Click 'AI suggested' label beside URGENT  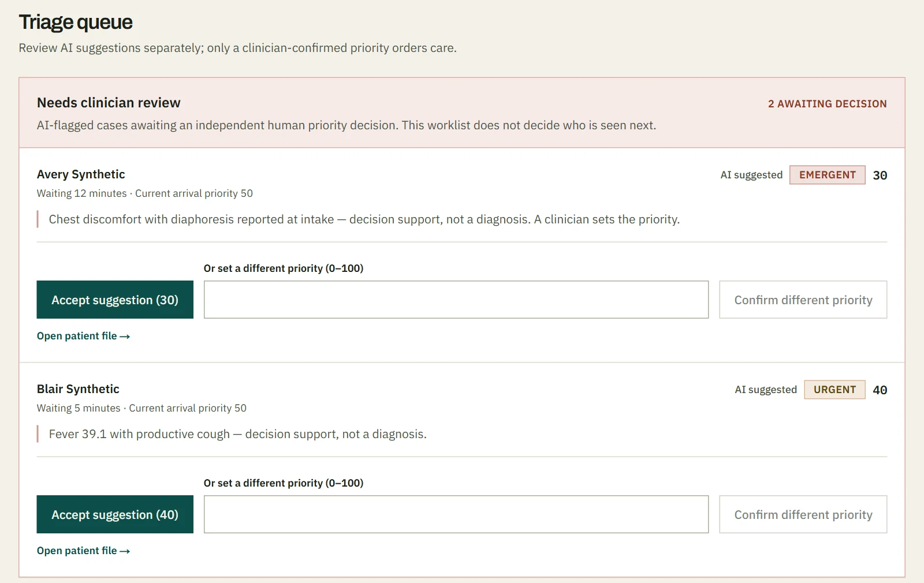pos(766,390)
